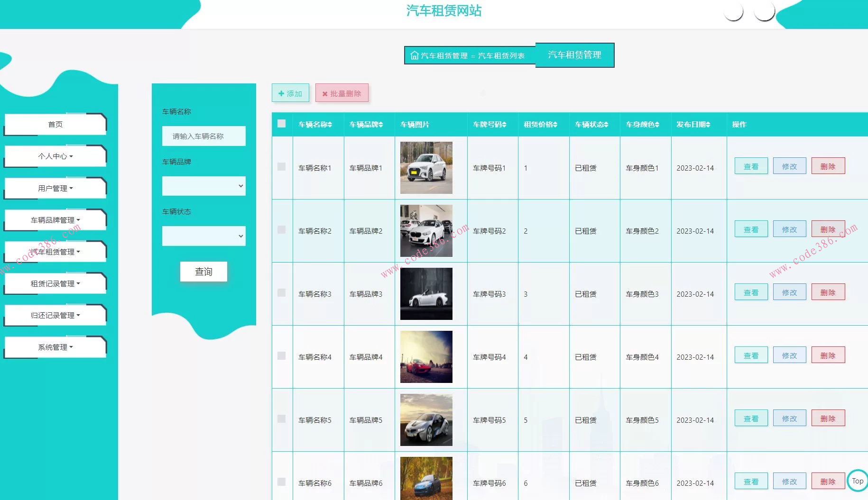868x500 pixels.
Task: Sort the table by 租赁价格
Action: tap(554, 125)
